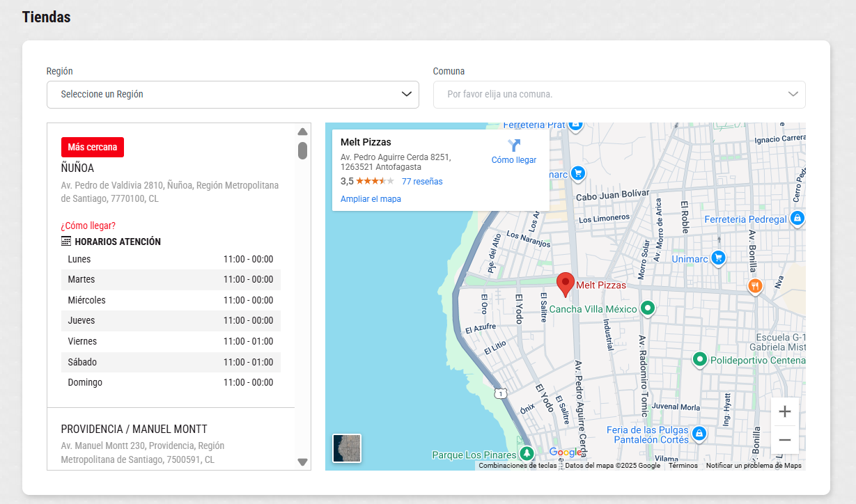
Task: Click the store list scroll up arrow
Action: [x=302, y=132]
